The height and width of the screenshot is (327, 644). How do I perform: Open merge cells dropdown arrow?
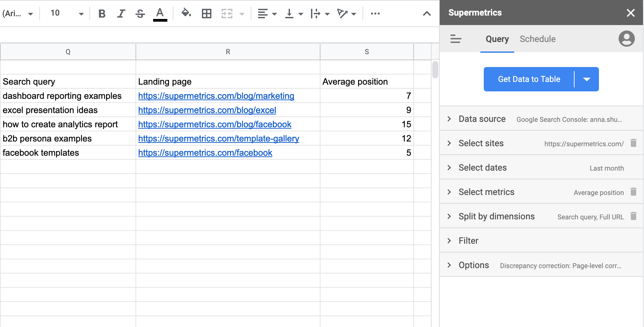[x=242, y=14]
